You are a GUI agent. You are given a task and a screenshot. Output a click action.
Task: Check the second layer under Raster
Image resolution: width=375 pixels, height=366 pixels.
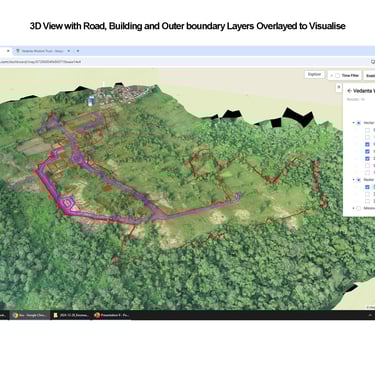(x=367, y=194)
